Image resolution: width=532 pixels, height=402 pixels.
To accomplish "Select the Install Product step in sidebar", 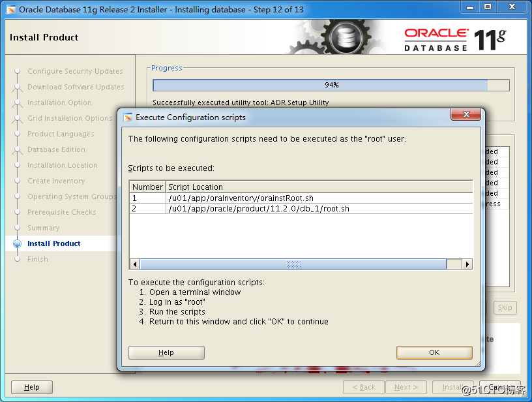I will pyautogui.click(x=53, y=243).
